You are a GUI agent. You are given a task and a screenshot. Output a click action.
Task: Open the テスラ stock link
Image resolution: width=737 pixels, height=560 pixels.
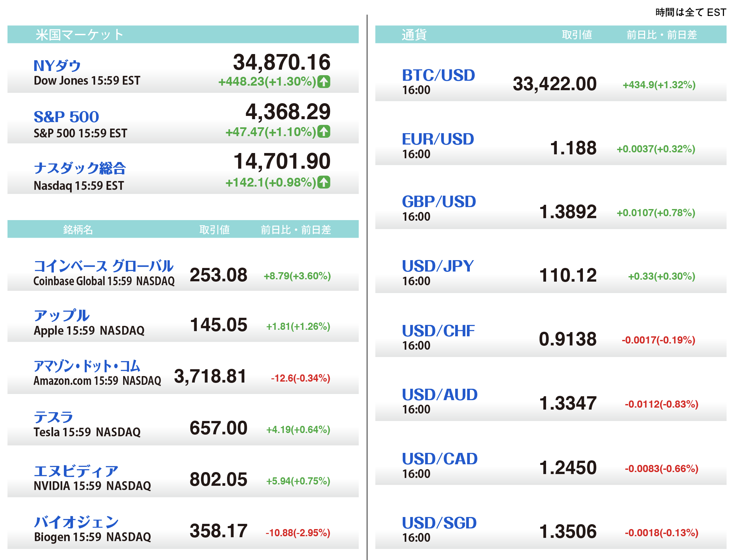(53, 417)
